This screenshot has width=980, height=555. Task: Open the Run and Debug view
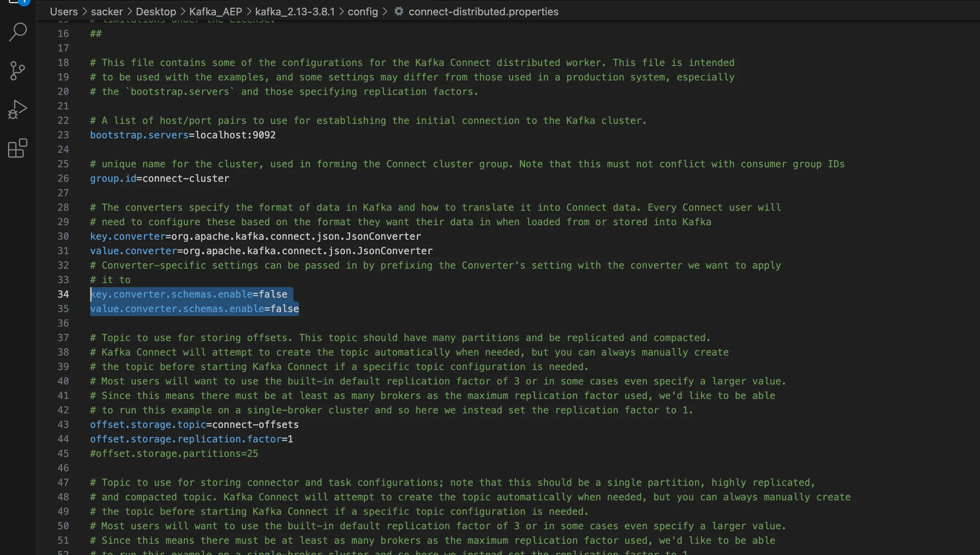18,110
